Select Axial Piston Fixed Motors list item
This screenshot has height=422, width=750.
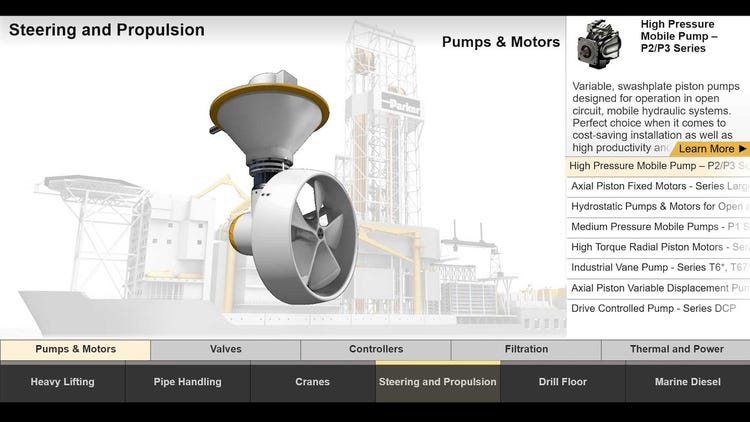[658, 186]
